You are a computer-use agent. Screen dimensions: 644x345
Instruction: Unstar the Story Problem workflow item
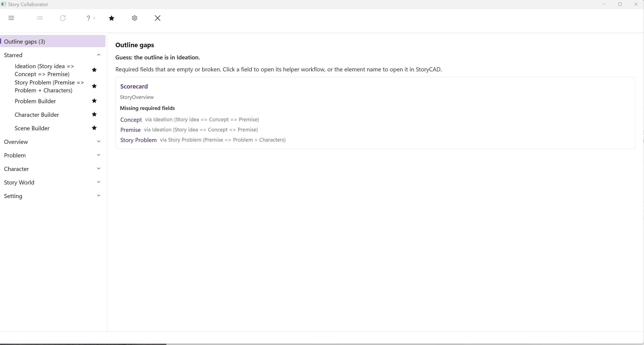pos(94,86)
